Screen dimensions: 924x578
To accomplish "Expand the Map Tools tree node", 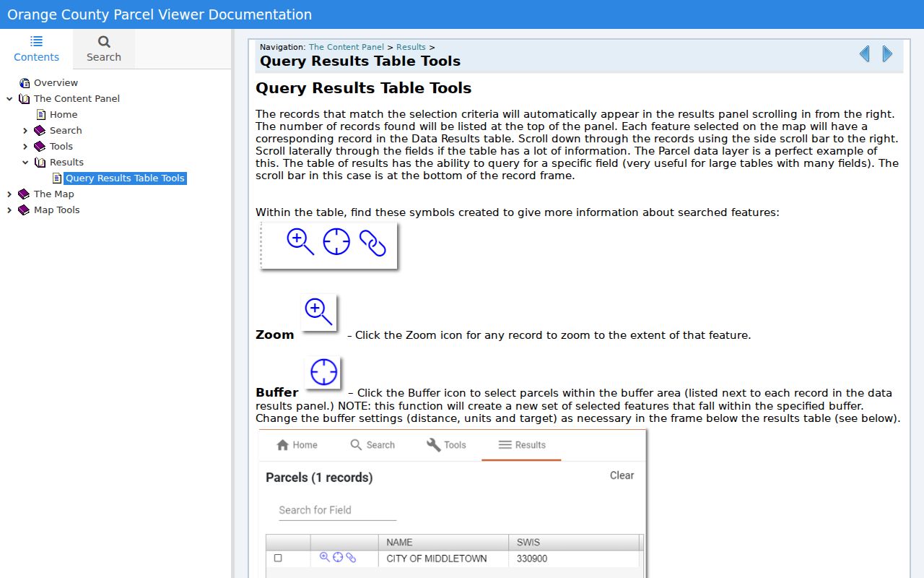I will click(9, 210).
